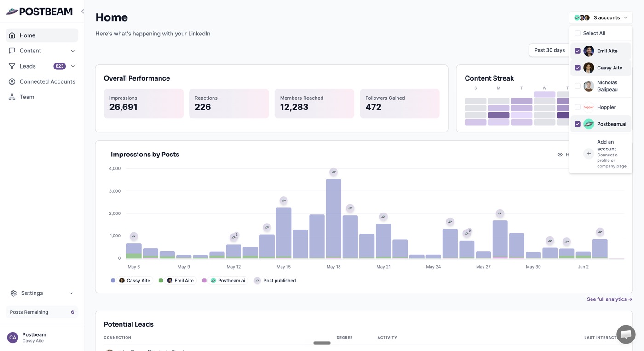This screenshot has width=644, height=351.
Task: Click the Content speech bubble icon
Action: (12, 51)
